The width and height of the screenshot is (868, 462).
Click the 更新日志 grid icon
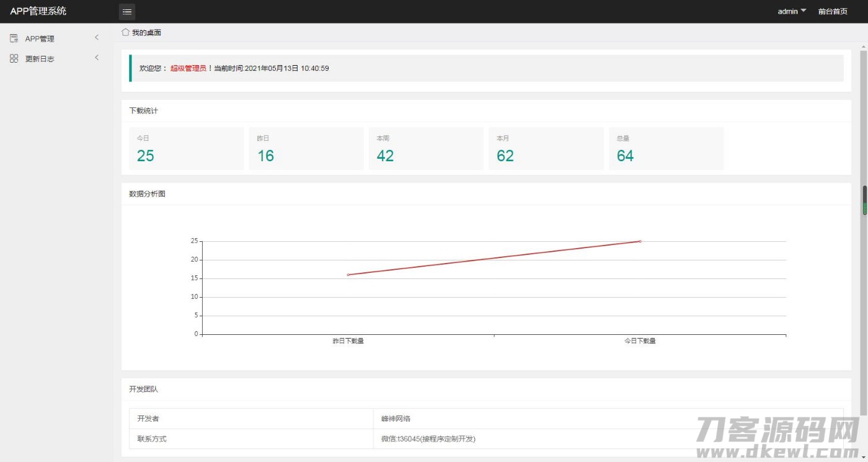[x=14, y=58]
